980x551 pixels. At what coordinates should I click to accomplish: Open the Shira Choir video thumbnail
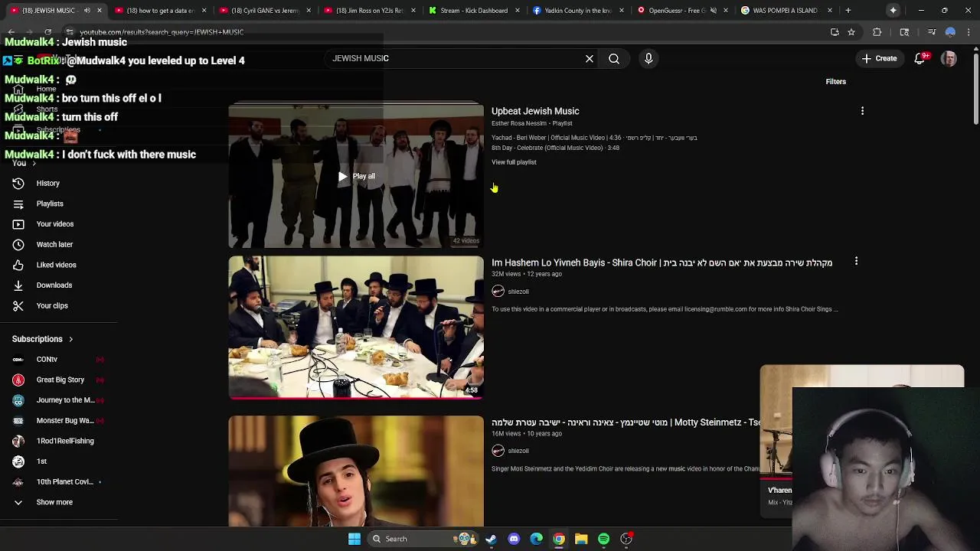click(x=356, y=328)
